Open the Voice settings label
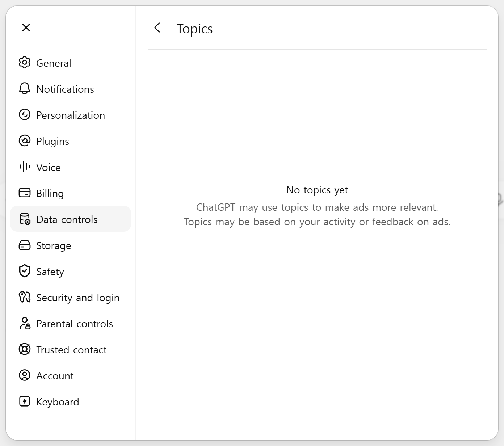Viewport: 504px width, 446px height. [49, 167]
